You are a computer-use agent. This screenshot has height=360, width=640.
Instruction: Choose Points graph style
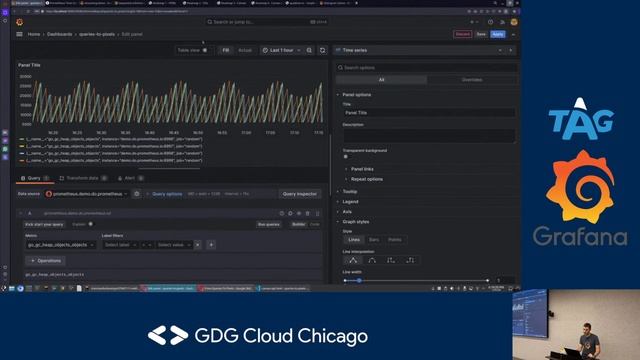[x=395, y=240]
